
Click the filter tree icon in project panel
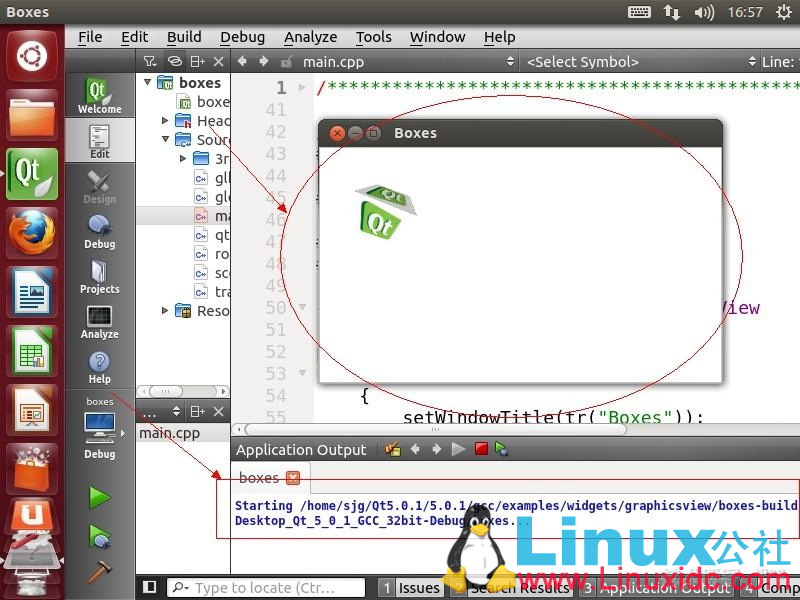[150, 61]
